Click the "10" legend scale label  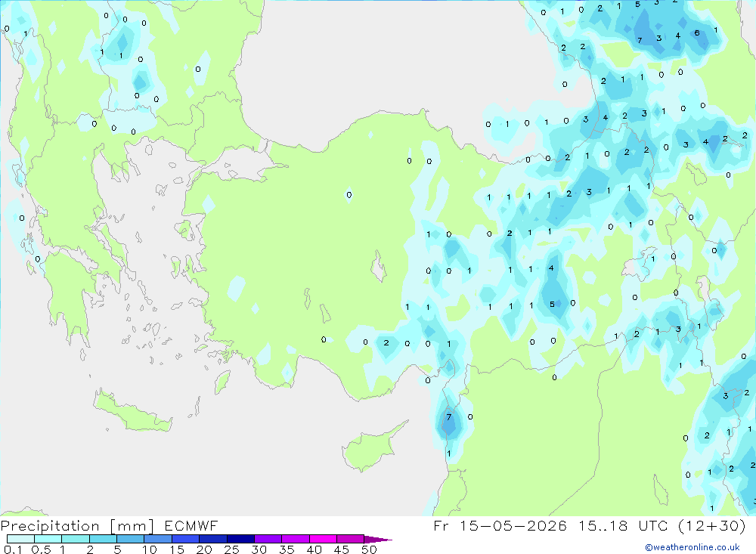[x=150, y=549]
